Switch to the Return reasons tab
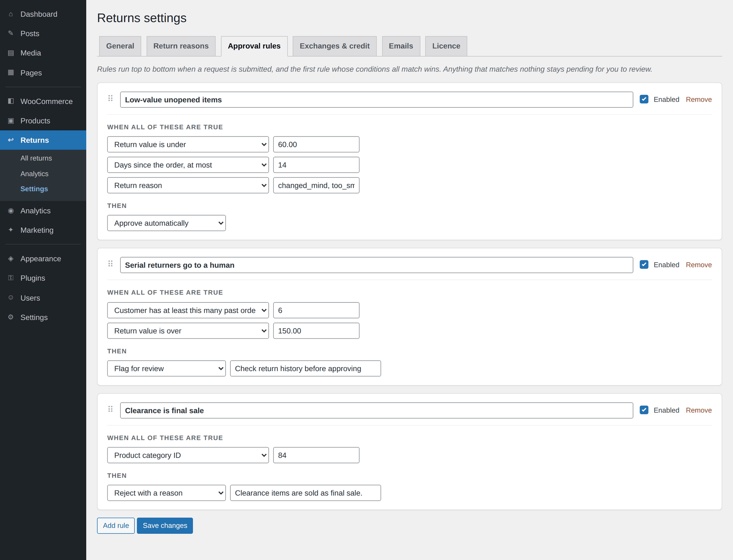Screen dimensions: 733x560 click(x=181, y=46)
